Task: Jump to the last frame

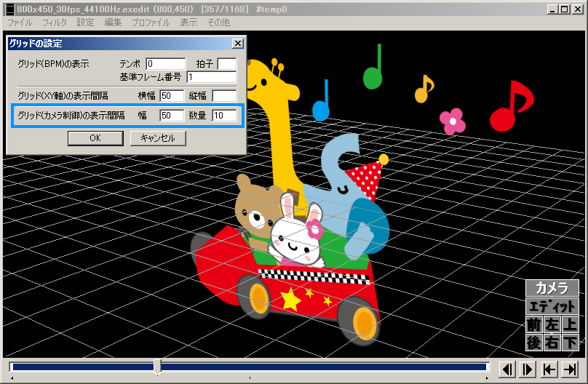Action: pyautogui.click(x=570, y=369)
